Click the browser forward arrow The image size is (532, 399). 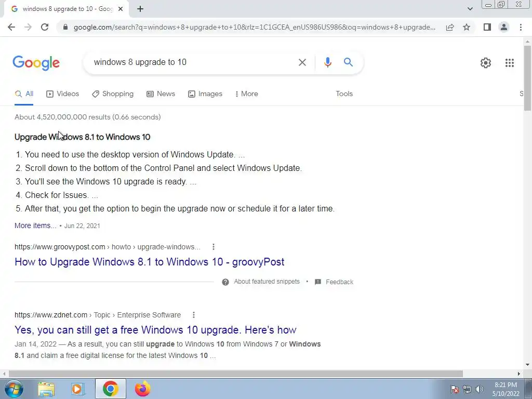28,27
